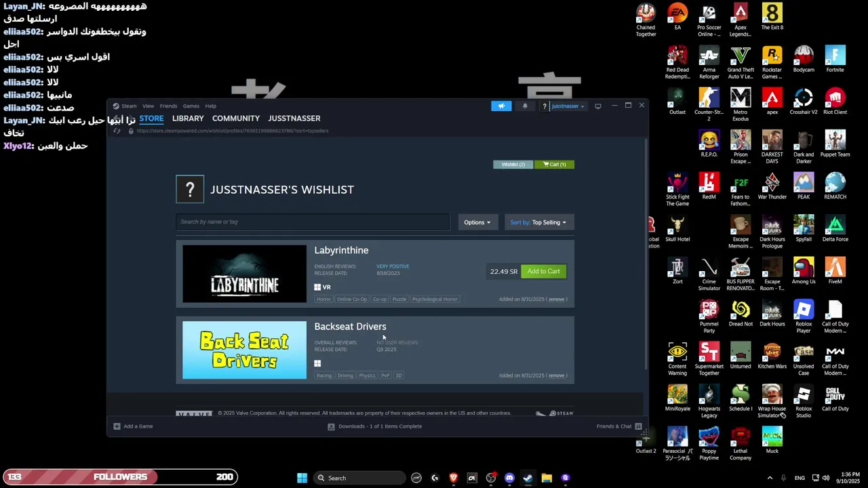868x488 pixels.
Task: Open the Sort by Top Selling dropdown
Action: tap(539, 222)
